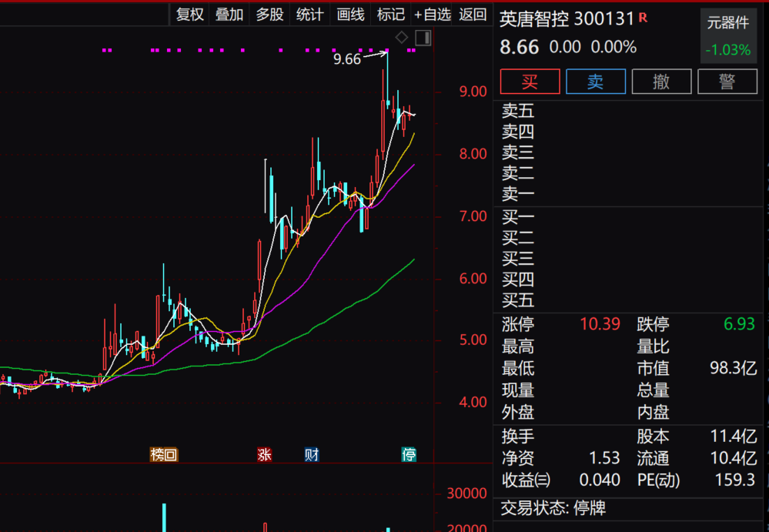
Task: Open the 元器件 sector label
Action: click(728, 22)
